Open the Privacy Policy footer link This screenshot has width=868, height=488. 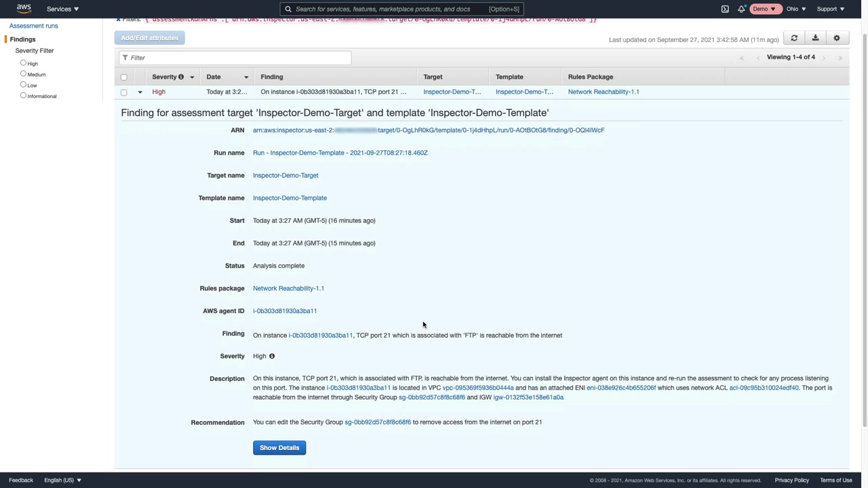[792, 480]
